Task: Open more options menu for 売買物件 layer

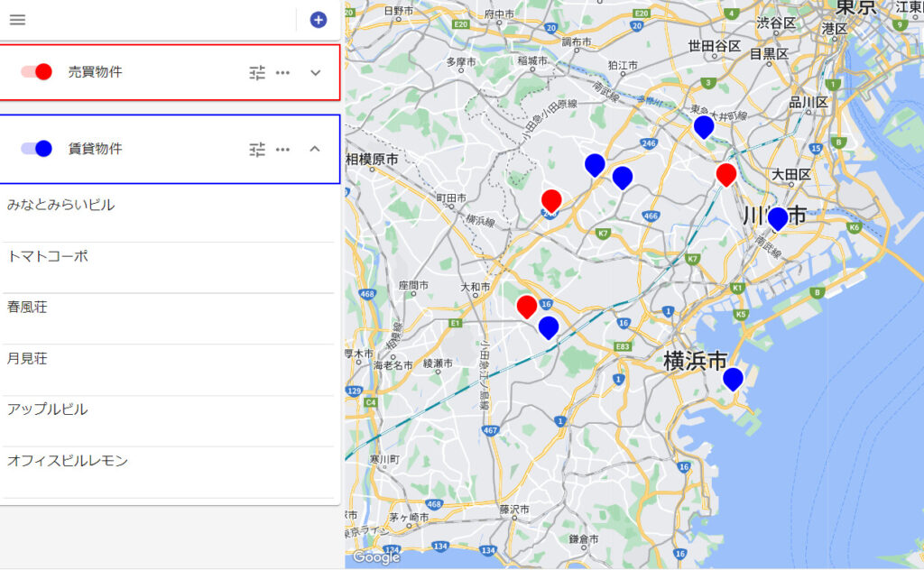Action: point(282,71)
